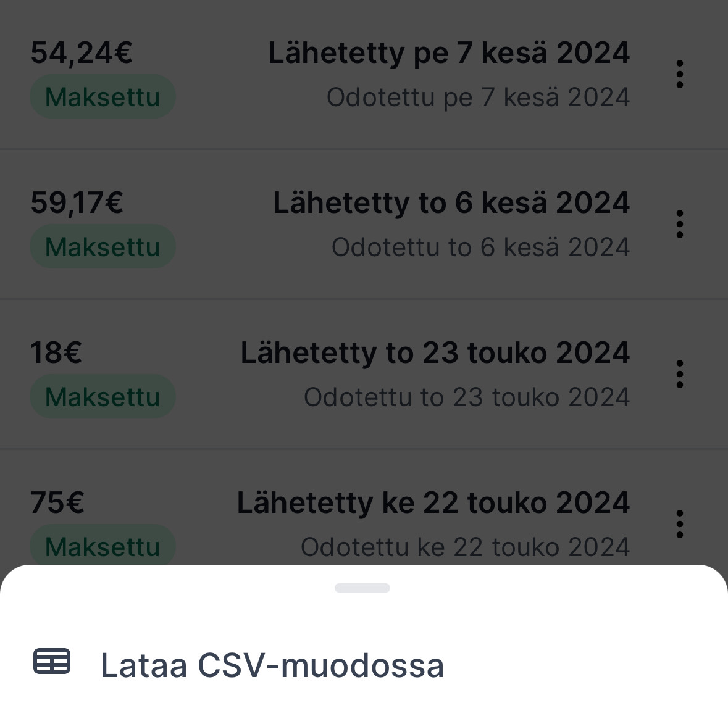728x724 pixels.
Task: Tap the Maksettu badge under 54,24€
Action: point(103,96)
